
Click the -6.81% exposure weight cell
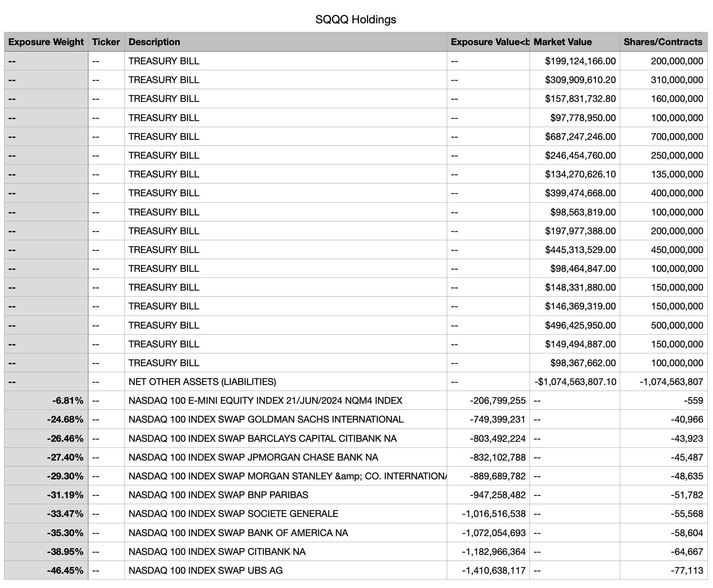46,400
